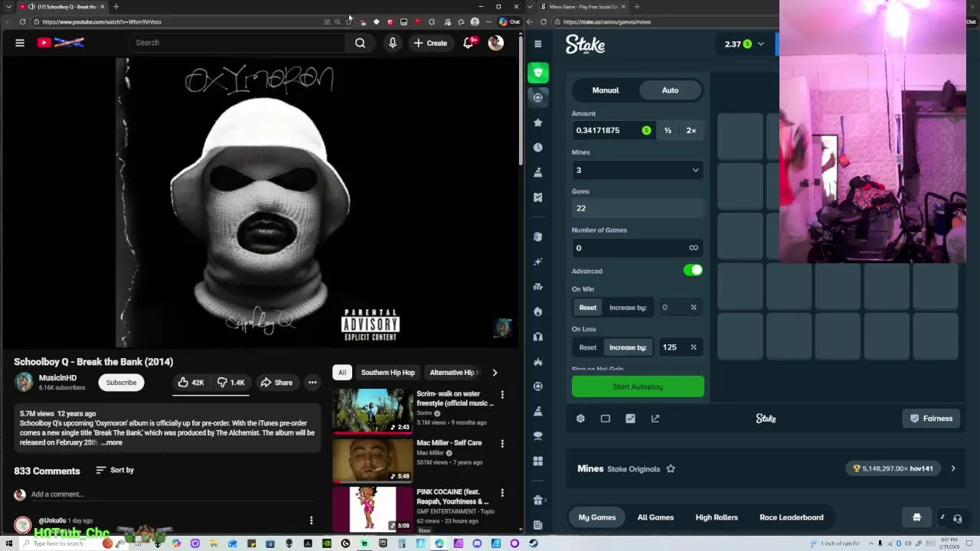Screen dimensions: 980x551
Task: Filter recommendations by Alternative Hip Hop
Action: (x=453, y=373)
